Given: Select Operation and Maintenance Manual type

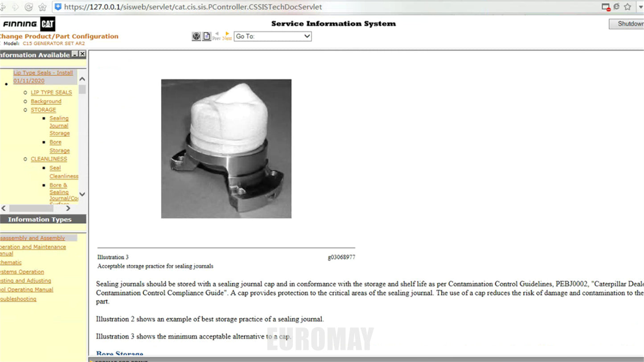Looking at the screenshot, I should tap(33, 250).
